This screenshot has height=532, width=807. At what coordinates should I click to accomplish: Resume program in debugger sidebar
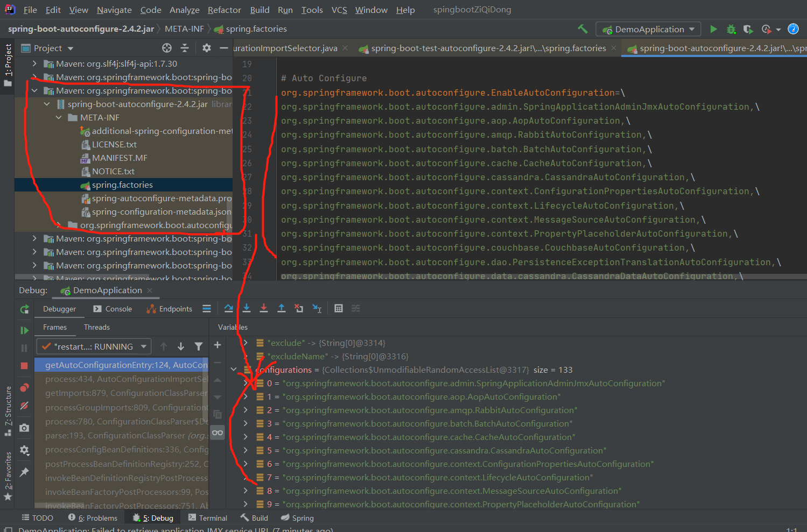[x=24, y=330]
